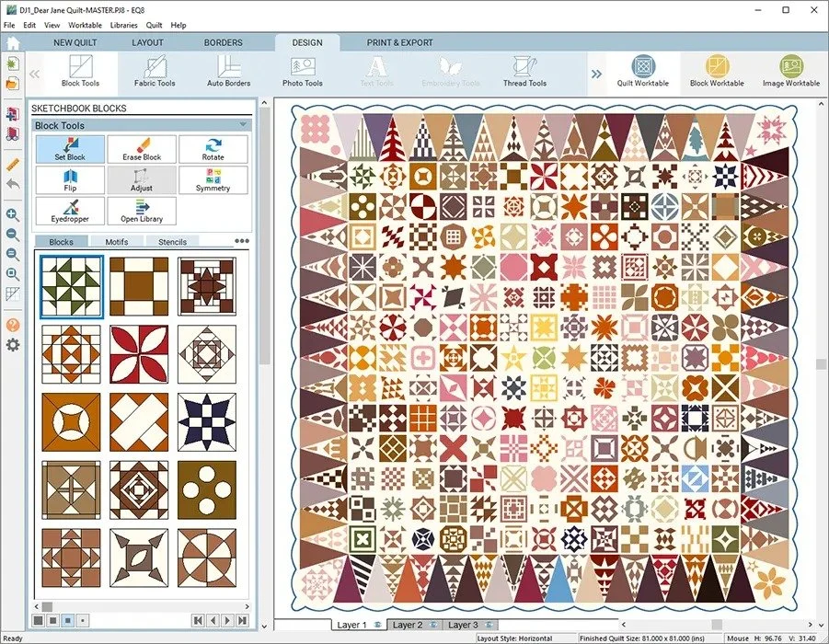Image resolution: width=829 pixels, height=644 pixels.
Task: Go to previous block
Action: point(213,620)
